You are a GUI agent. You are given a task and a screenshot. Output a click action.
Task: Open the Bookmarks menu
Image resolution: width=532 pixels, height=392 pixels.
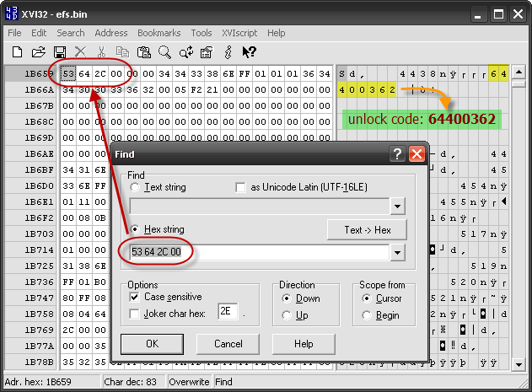pos(159,33)
